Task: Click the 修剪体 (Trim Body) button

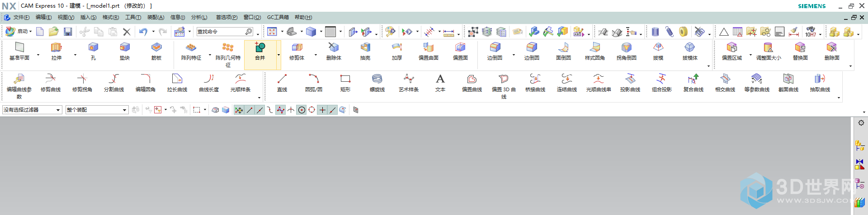Action: pos(297,51)
